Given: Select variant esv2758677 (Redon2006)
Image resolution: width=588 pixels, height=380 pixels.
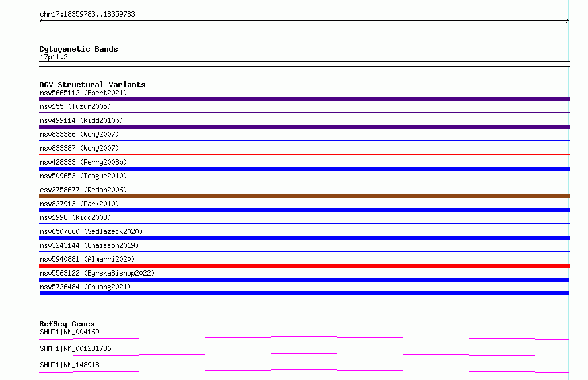Looking at the screenshot, I should click(x=83, y=190).
